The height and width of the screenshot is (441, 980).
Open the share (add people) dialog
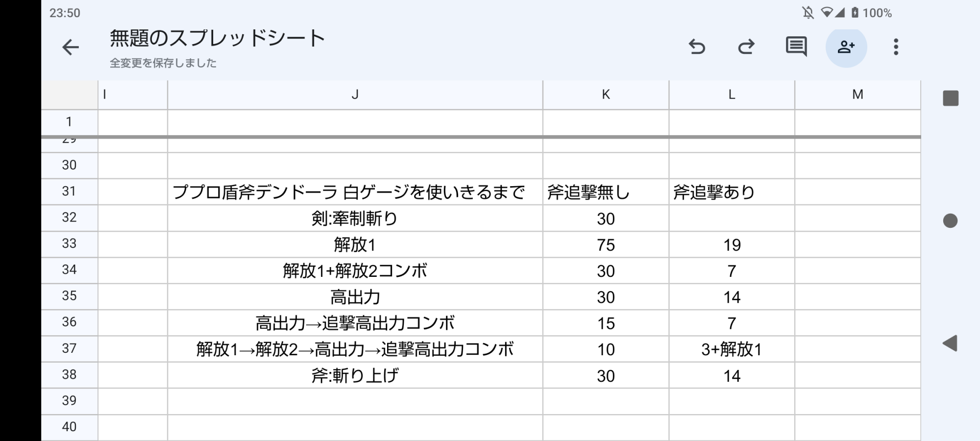point(846,47)
